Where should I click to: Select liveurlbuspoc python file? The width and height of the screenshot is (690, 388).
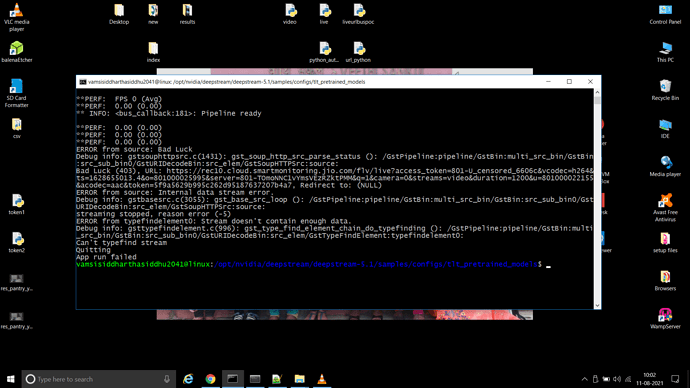click(358, 14)
